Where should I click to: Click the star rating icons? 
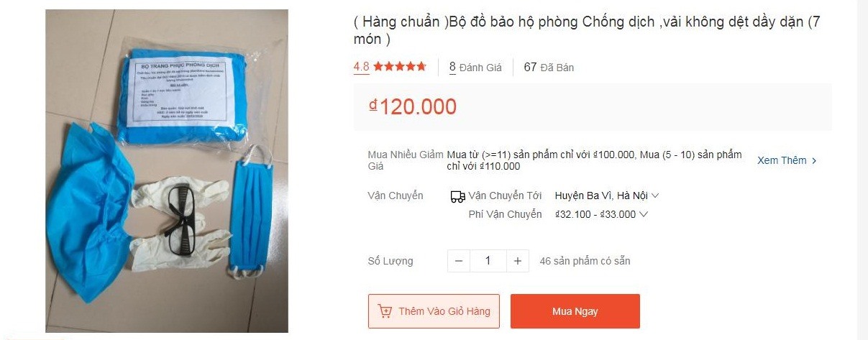tap(400, 67)
